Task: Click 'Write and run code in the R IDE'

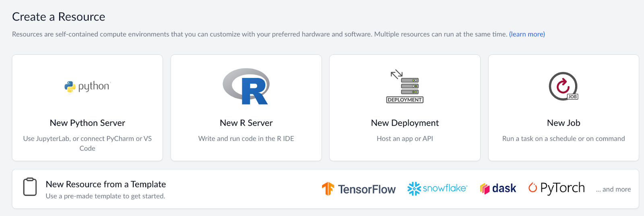Action: (246, 139)
